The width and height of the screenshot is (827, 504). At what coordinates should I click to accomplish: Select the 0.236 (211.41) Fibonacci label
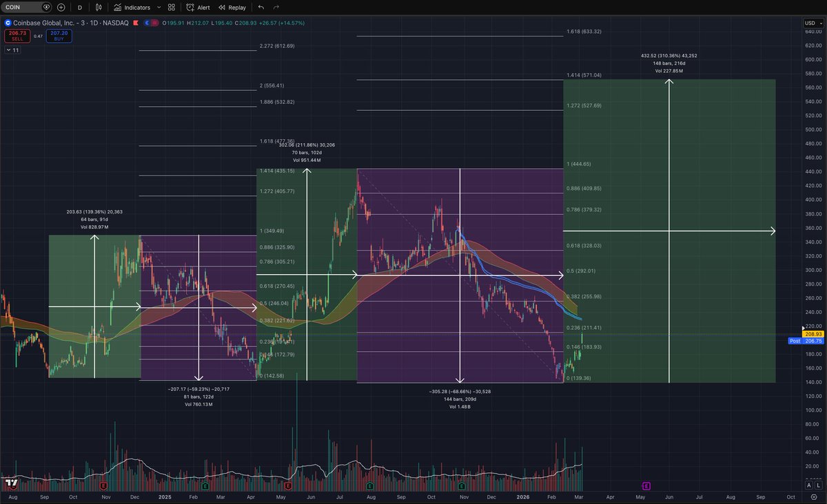pos(584,328)
